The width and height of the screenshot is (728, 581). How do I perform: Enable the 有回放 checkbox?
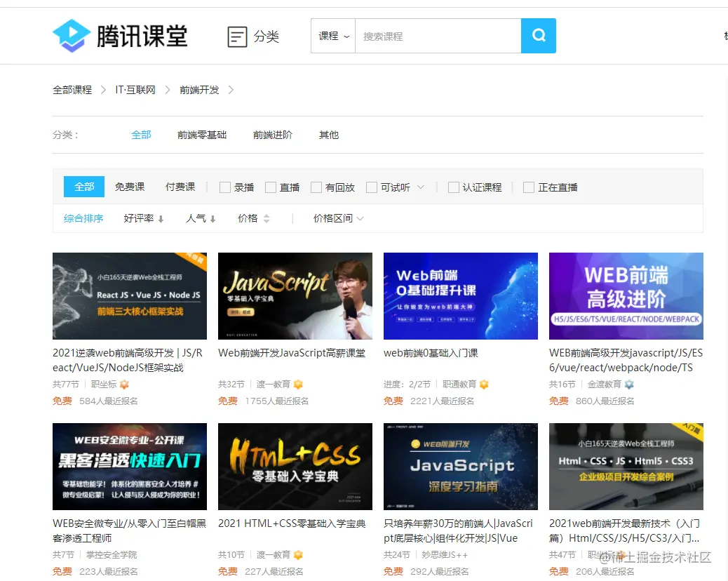point(316,187)
